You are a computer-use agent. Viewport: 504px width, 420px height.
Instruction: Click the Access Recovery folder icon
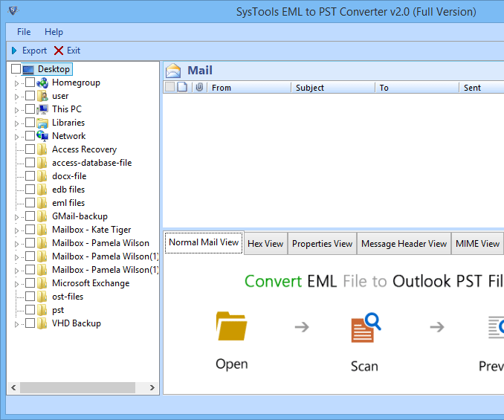[42, 149]
